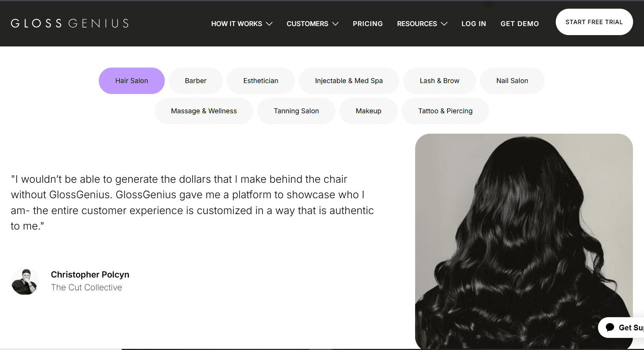Switch to Tattoo & Piercing
Image resolution: width=644 pixels, height=350 pixels.
445,111
